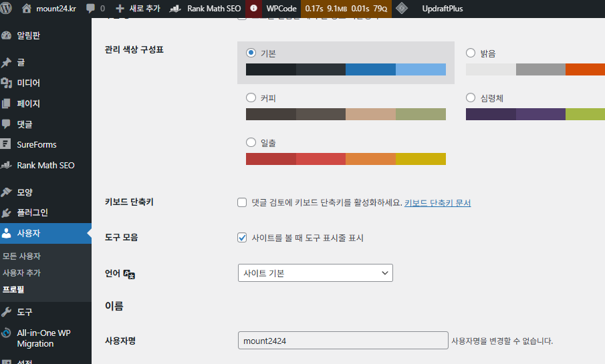Open 플러그인 via its plug icon
Screen dimensions: 605x364
point(7,213)
